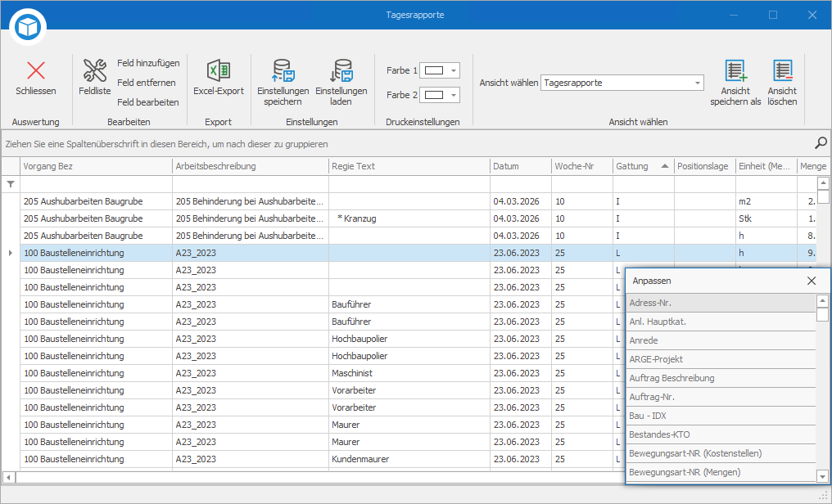Sort by Gattung column header
Screen dimensions: 832x504
(x=643, y=166)
